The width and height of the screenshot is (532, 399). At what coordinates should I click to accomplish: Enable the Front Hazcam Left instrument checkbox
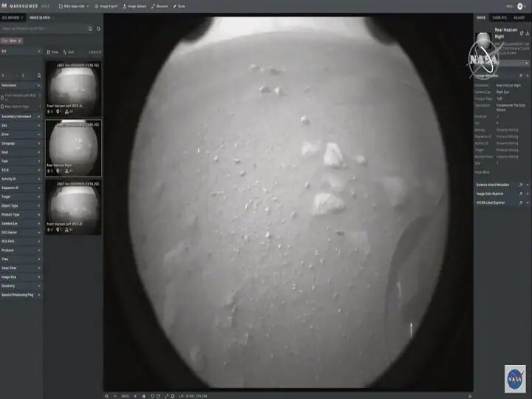pyautogui.click(x=2, y=97)
